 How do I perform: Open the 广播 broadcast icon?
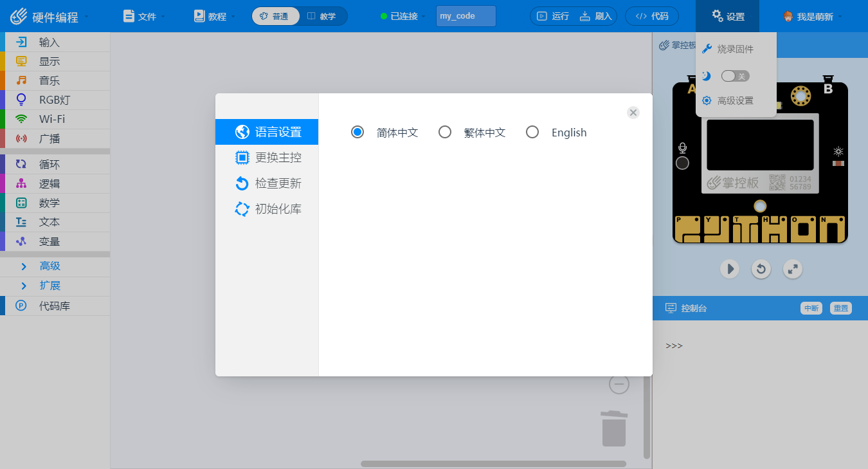point(21,138)
